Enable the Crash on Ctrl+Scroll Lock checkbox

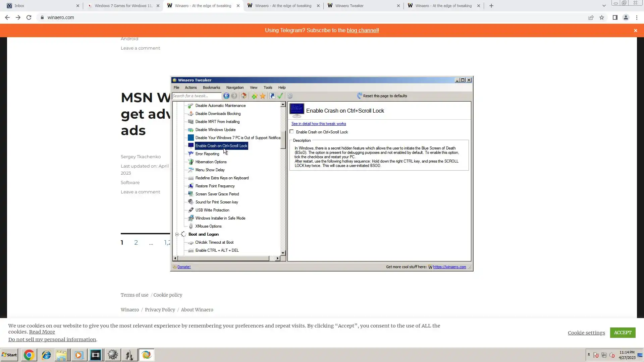[292, 132]
